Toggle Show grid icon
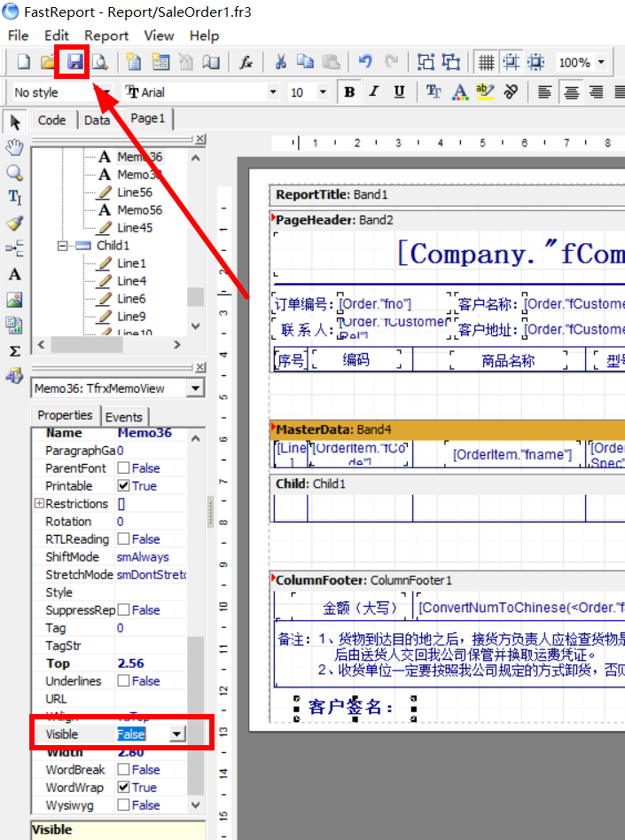Viewport: 625px width, 840px height. pyautogui.click(x=487, y=62)
